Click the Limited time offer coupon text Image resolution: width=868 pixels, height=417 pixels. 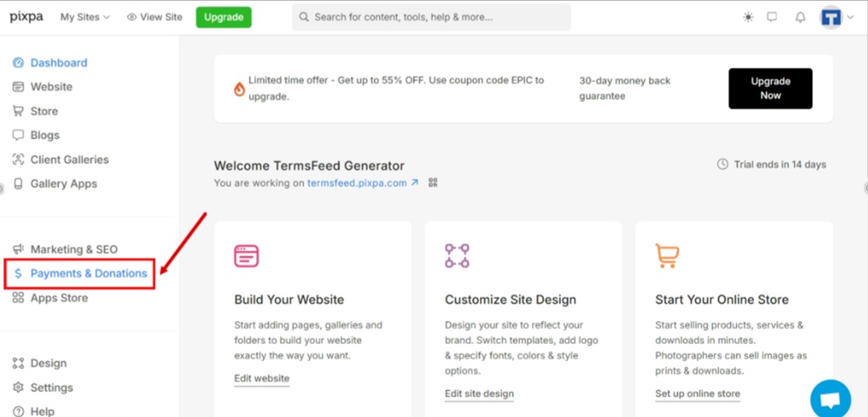pos(397,88)
